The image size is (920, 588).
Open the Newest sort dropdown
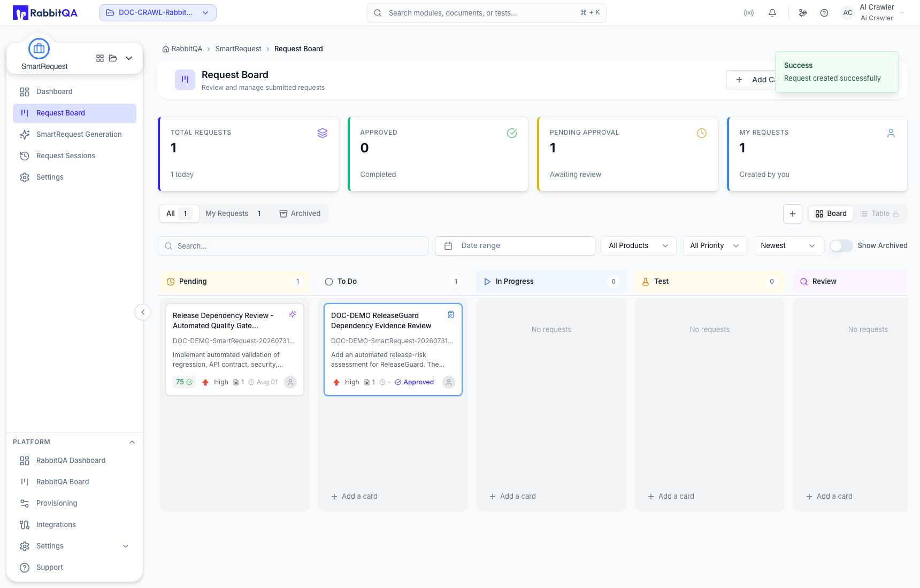tap(788, 246)
